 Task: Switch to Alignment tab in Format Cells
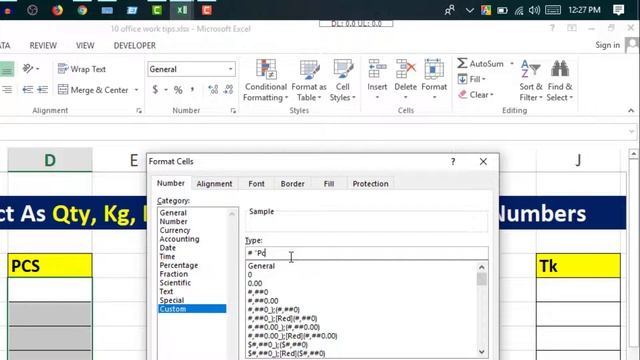coord(214,184)
